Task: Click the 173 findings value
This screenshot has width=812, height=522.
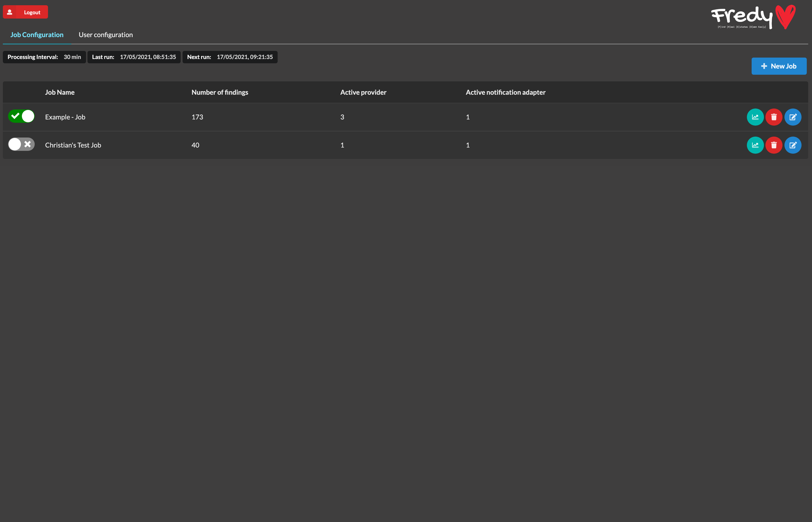Action: pyautogui.click(x=197, y=117)
